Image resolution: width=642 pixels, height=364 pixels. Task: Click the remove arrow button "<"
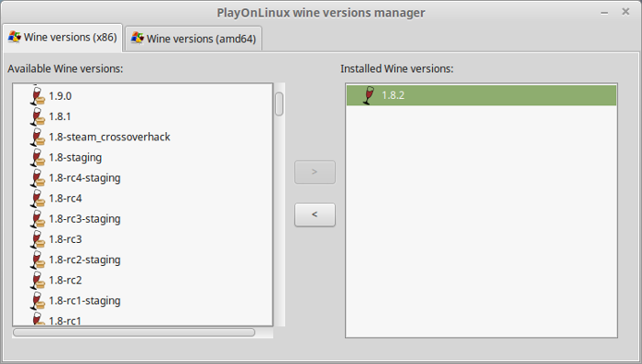click(x=315, y=215)
